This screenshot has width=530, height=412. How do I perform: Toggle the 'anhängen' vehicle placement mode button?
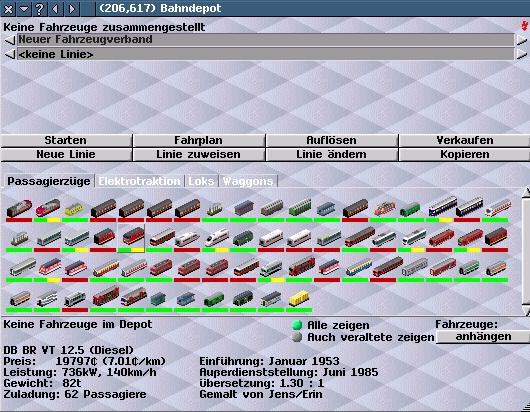tap(483, 337)
